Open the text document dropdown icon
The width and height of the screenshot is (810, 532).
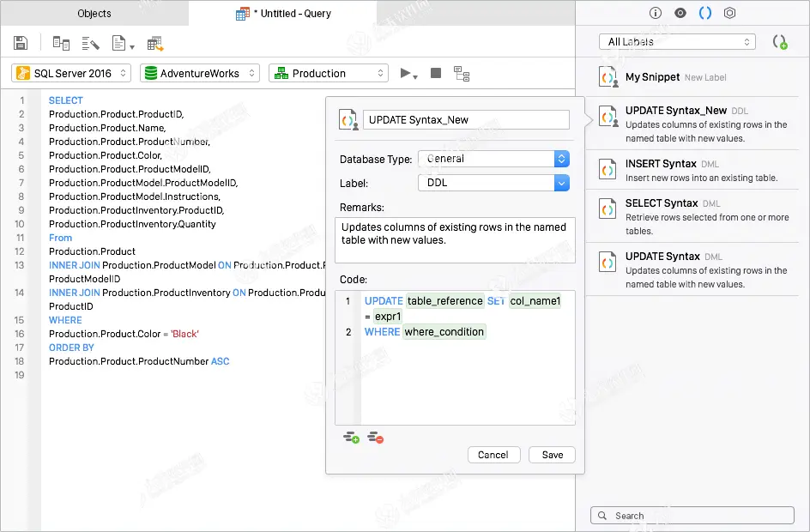123,44
